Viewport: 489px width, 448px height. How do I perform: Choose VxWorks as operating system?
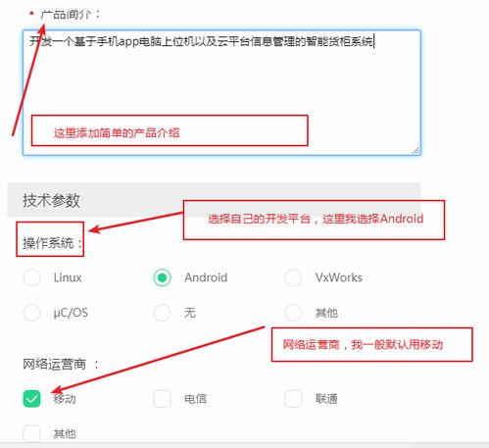(293, 277)
